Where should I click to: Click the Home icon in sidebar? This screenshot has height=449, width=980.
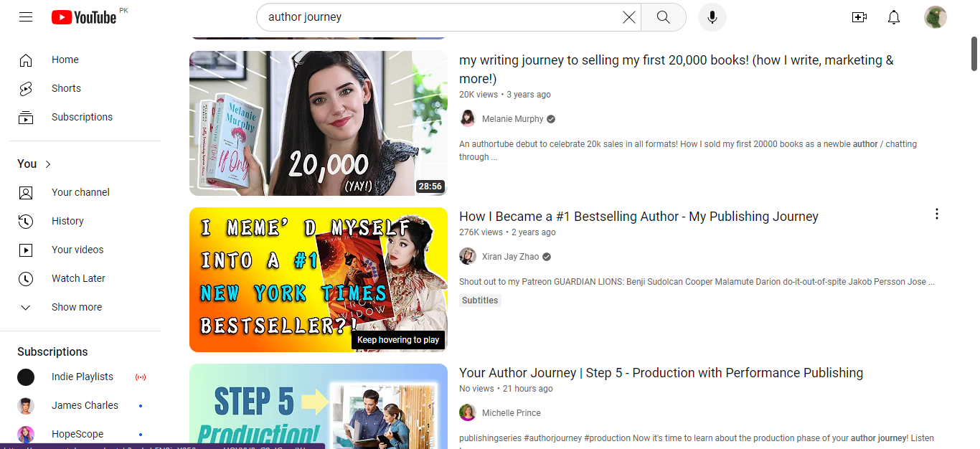pos(26,60)
